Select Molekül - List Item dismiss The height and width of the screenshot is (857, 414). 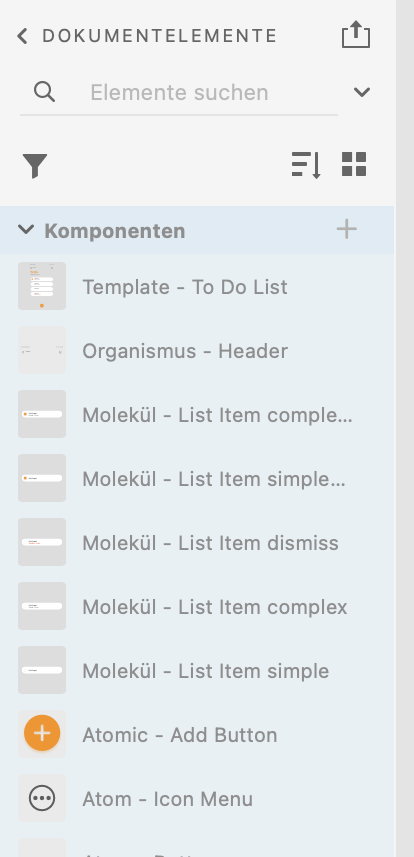[x=197, y=542]
